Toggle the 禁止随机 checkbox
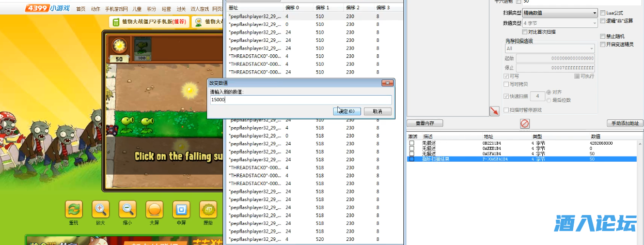Image resolution: width=644 pixels, height=245 pixels. point(603,37)
